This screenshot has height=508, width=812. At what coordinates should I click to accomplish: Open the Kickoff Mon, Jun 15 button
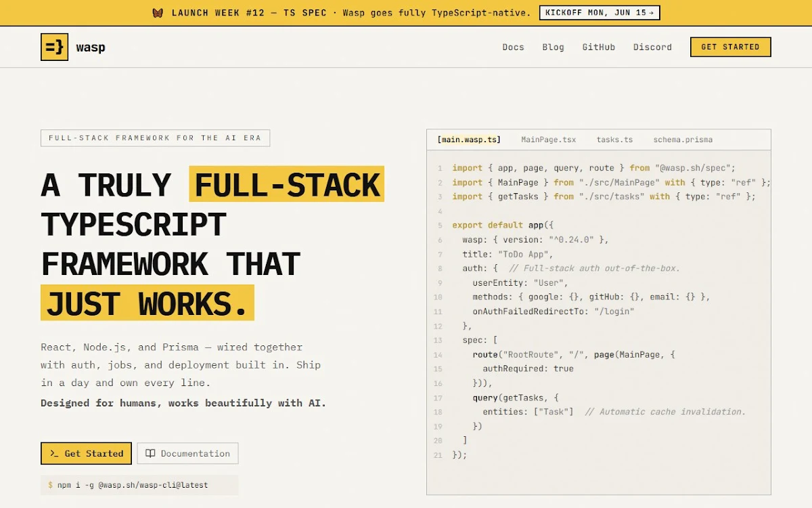[x=600, y=13]
